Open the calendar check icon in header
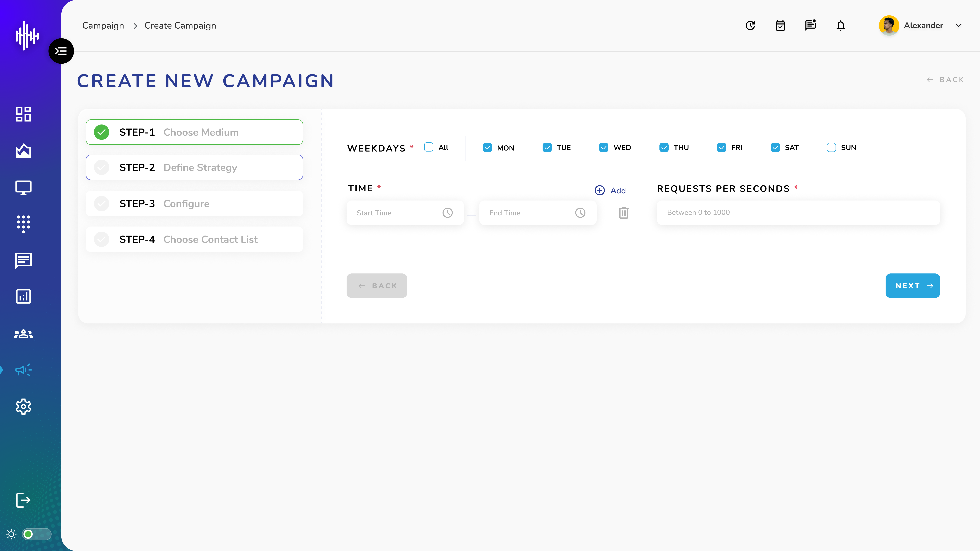 pos(780,26)
